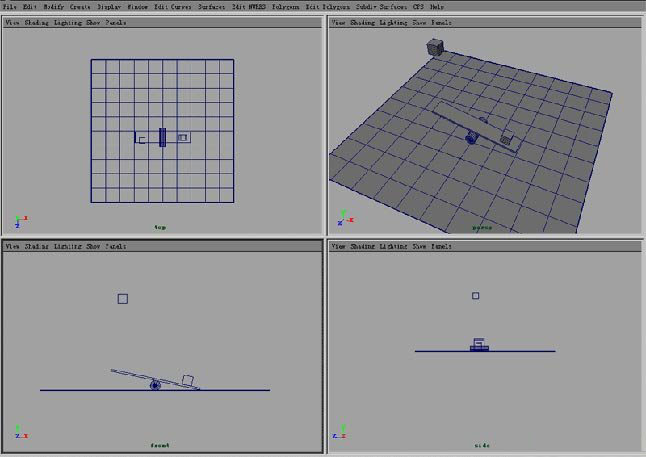Open Show menu in the front viewport panel
Viewport: 646px width, 457px height.
tap(93, 246)
